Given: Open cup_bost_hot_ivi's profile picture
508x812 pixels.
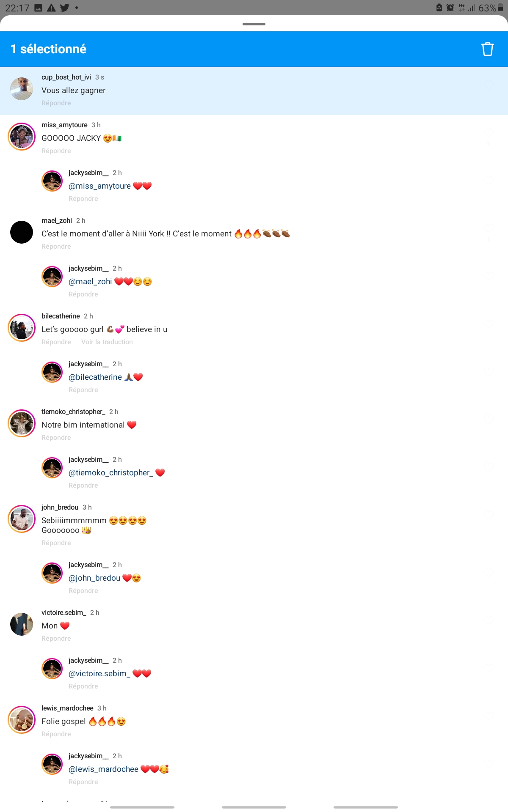Looking at the screenshot, I should click(x=22, y=89).
